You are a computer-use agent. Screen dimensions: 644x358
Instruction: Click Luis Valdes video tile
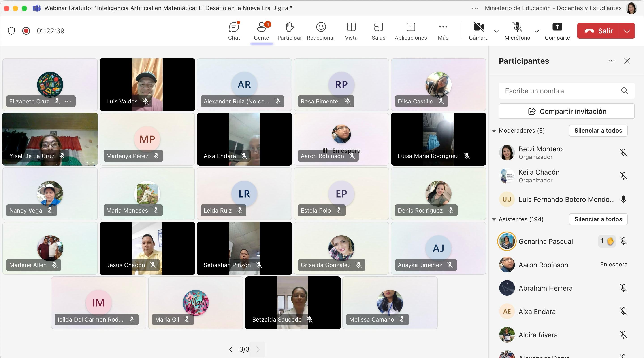(x=147, y=85)
